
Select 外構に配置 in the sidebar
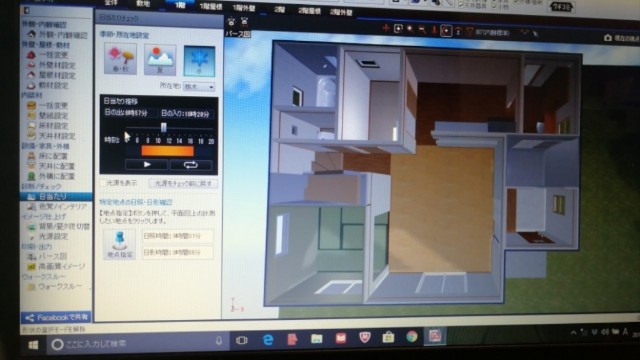point(51,176)
